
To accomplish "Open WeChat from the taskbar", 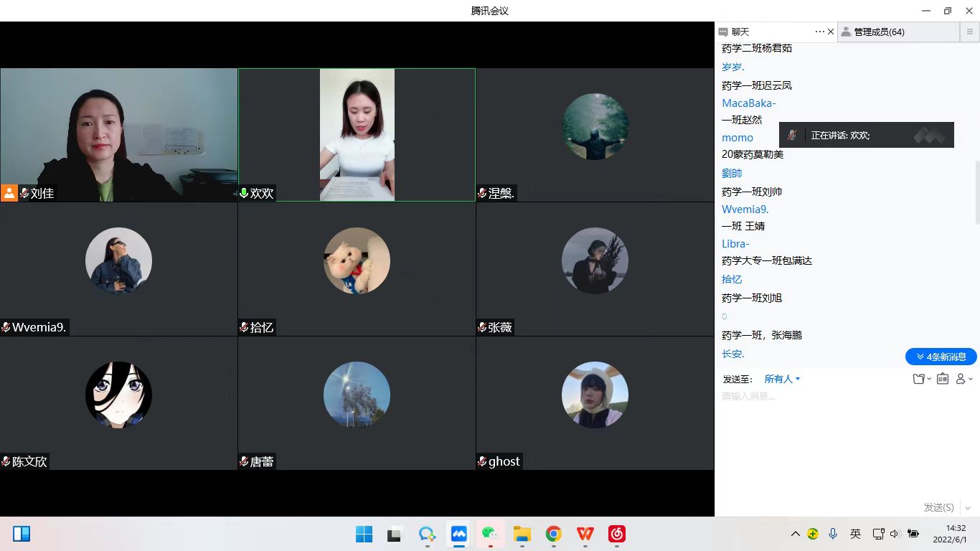I will (490, 534).
